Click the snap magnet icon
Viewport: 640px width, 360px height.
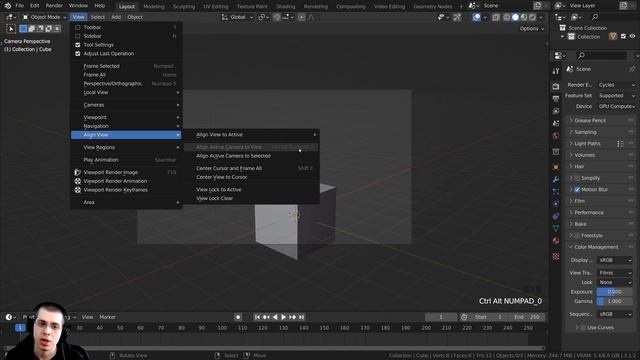click(277, 17)
